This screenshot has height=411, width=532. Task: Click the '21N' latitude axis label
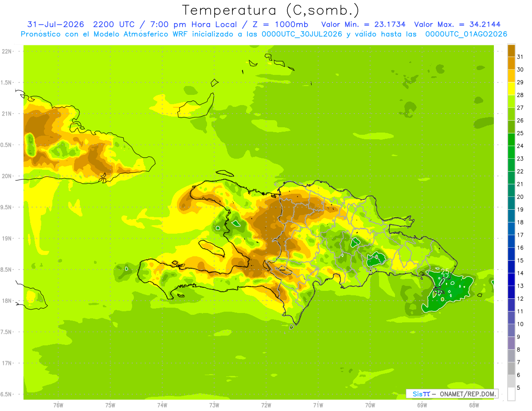(8, 114)
